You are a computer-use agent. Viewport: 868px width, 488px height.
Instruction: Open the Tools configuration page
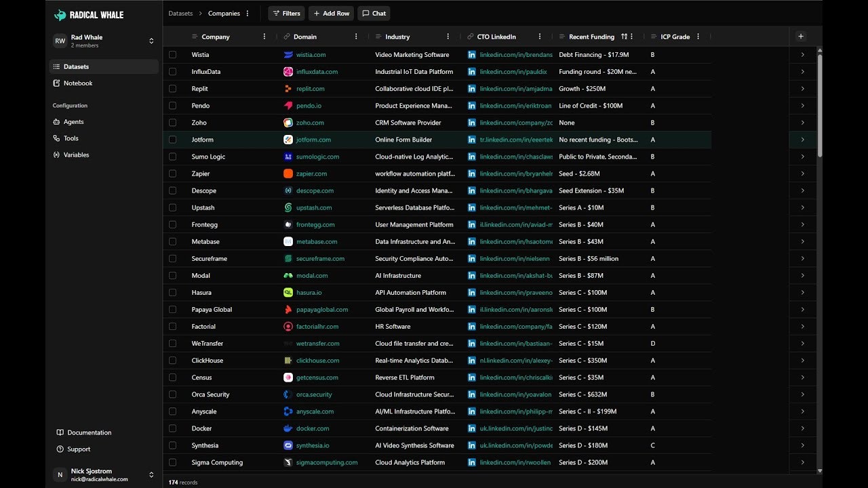point(104,138)
